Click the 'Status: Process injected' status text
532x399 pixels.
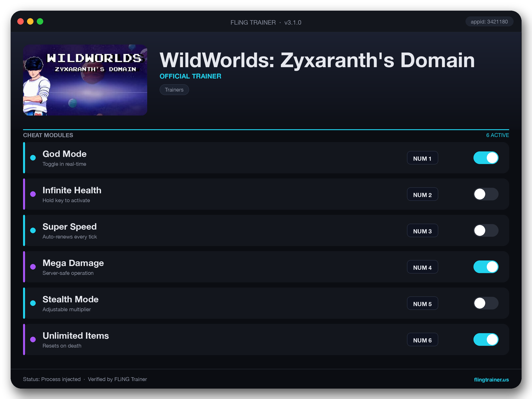[x=52, y=379]
